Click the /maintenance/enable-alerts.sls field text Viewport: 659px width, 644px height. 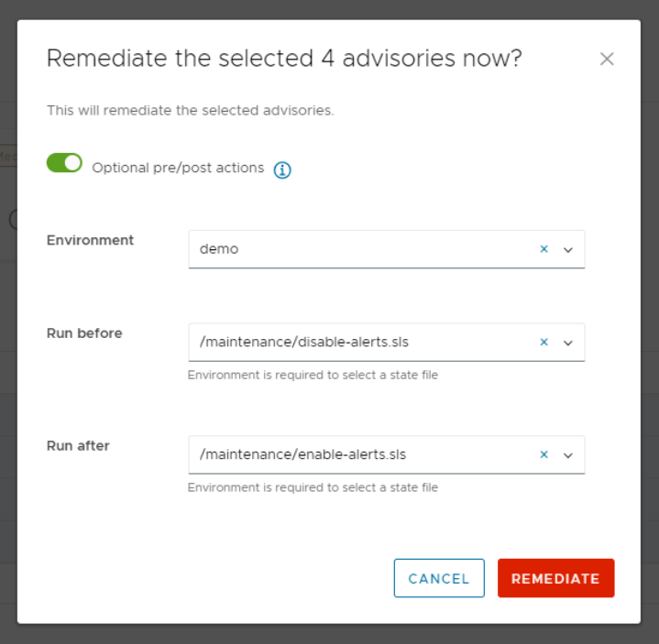[x=302, y=454]
